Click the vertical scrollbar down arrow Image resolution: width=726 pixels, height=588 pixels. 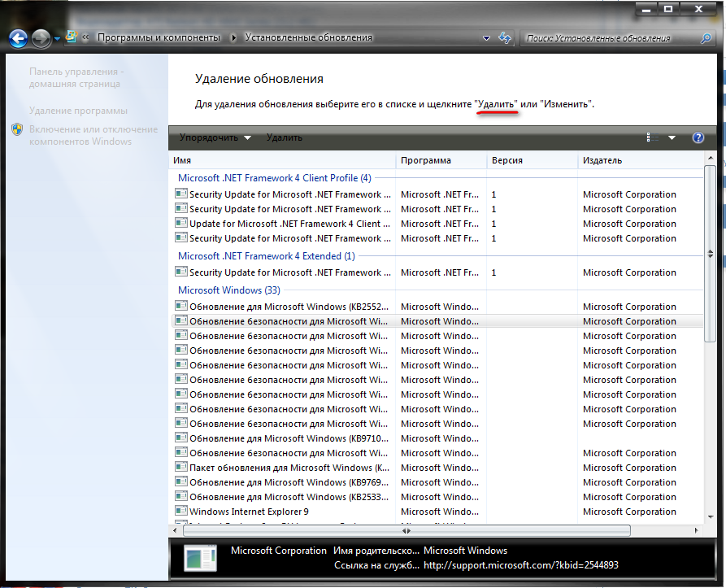pyautogui.click(x=711, y=517)
